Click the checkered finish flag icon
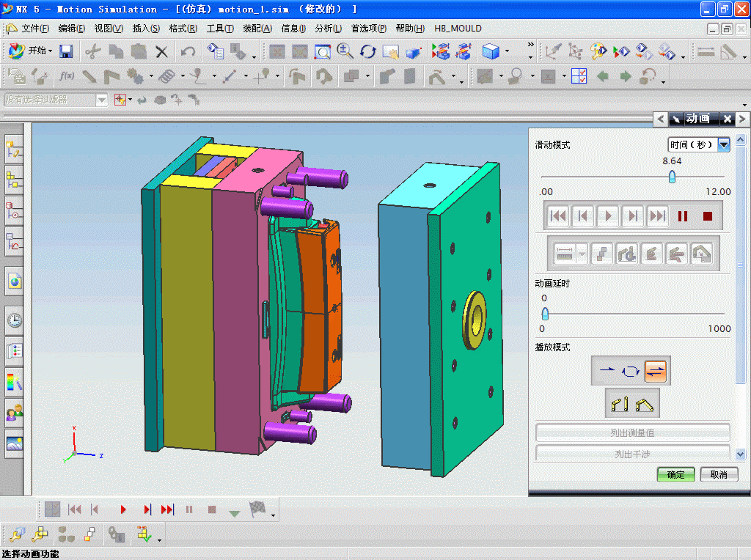Image resolution: width=751 pixels, height=560 pixels. 257,509
